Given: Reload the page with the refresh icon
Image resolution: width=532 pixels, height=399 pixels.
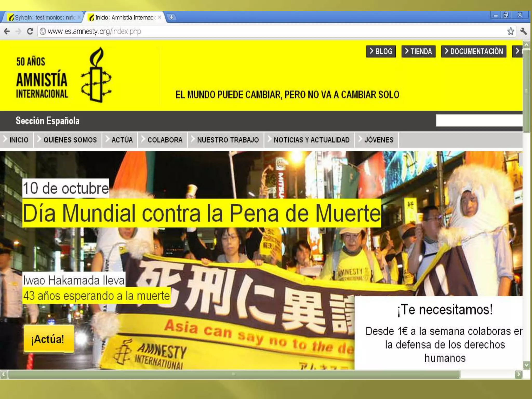Looking at the screenshot, I should coord(30,31).
